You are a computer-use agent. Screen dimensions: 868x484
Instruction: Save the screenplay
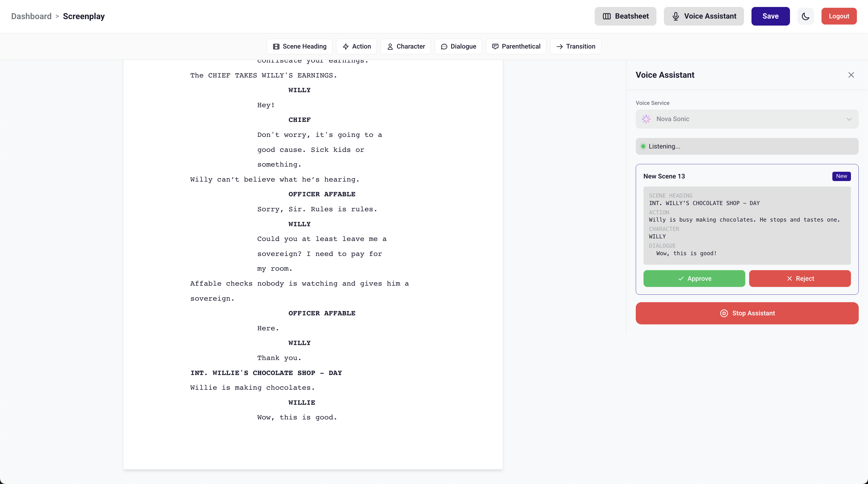(770, 16)
